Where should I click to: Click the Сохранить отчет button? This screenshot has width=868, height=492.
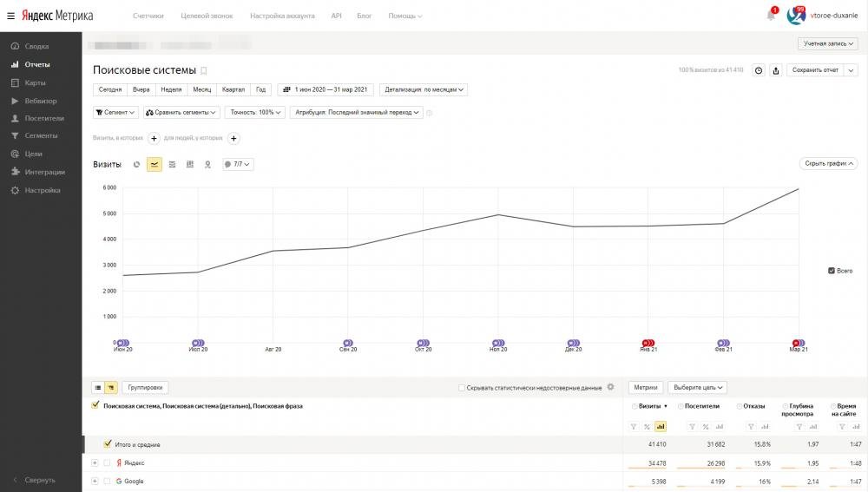[x=814, y=70]
